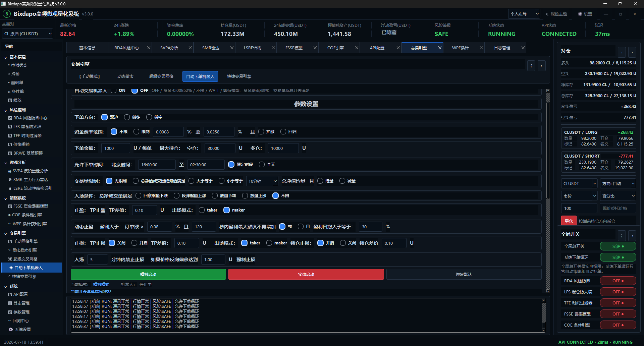Click the 下单金额 input field showing 1000
The height and width of the screenshot is (346, 644).
point(115,148)
